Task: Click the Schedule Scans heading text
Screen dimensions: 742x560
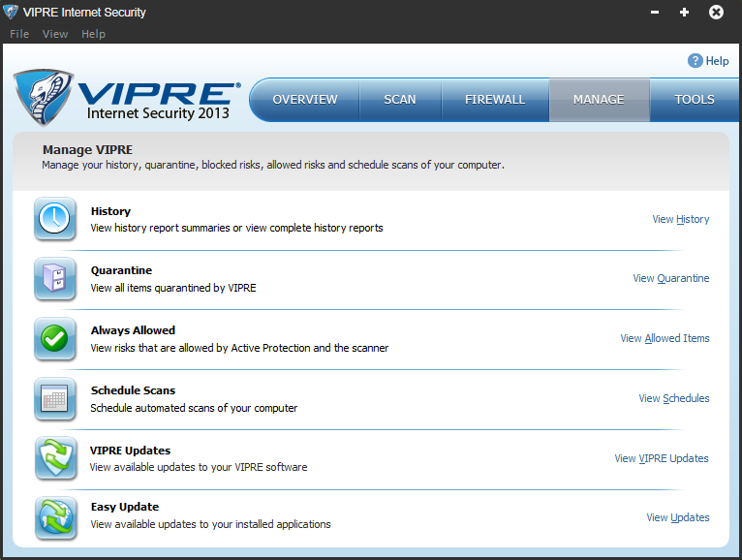Action: [x=133, y=390]
